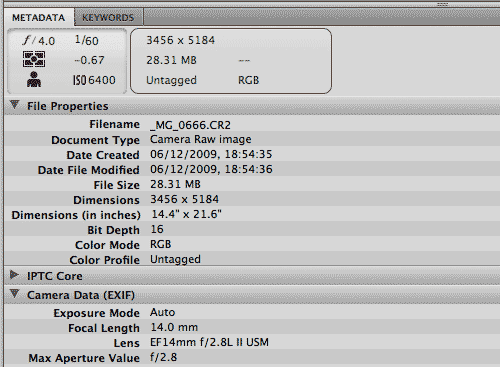Click the shutter speed 1/60 value
Viewport: 500px width, 367px height.
click(x=87, y=40)
